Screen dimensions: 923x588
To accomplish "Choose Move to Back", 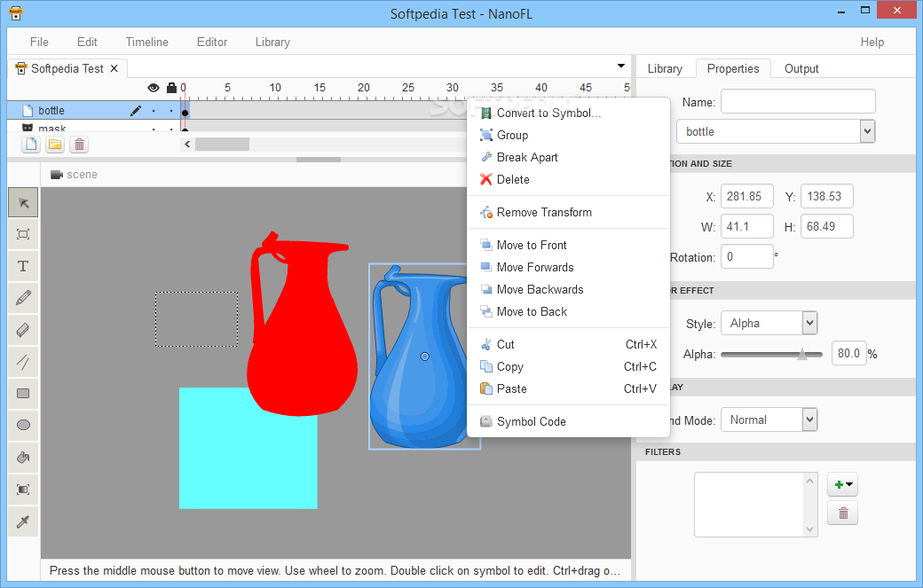I will click(569, 311).
